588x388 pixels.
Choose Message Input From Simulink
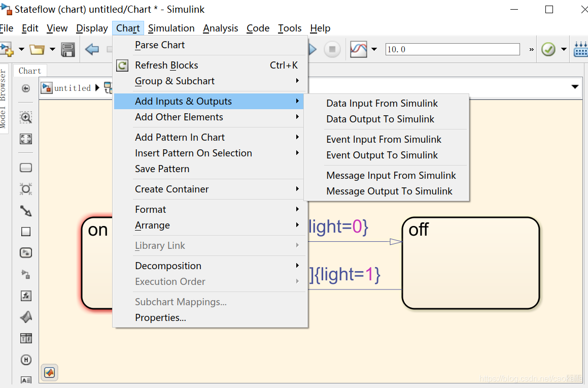(x=386, y=175)
